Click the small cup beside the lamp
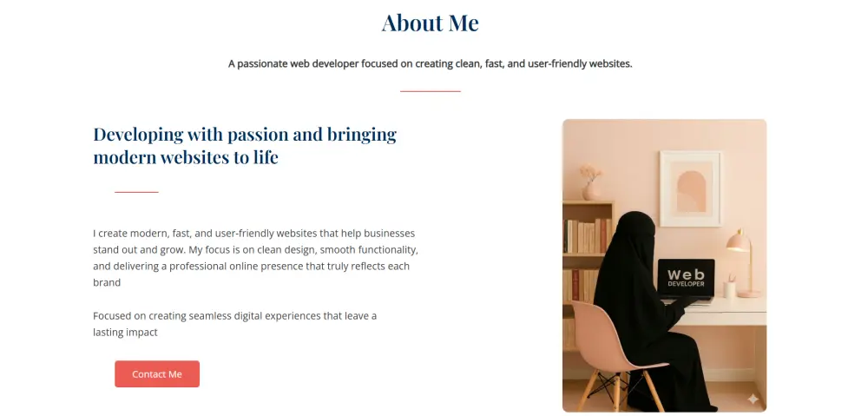The width and height of the screenshot is (868, 416). coord(730,287)
